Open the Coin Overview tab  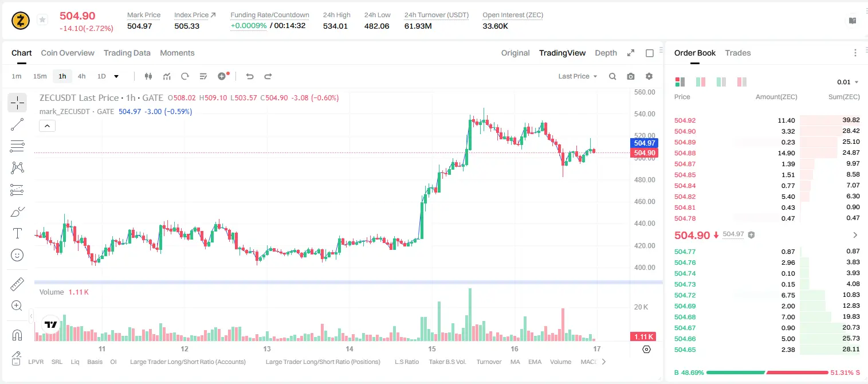point(68,53)
